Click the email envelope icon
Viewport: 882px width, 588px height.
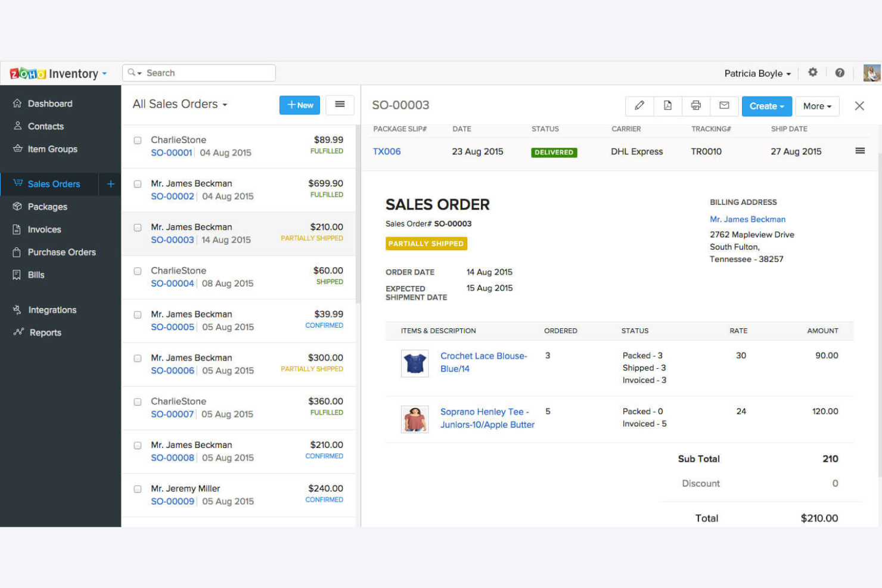pyautogui.click(x=724, y=105)
